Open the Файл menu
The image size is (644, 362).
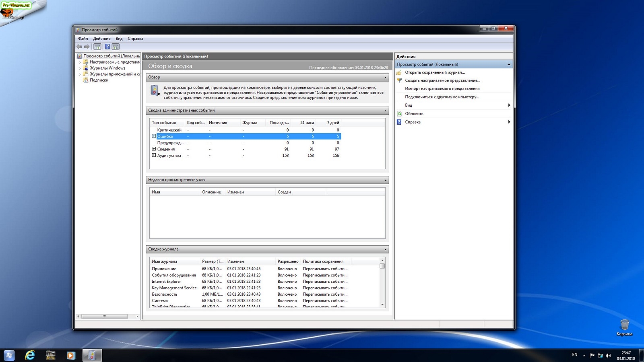(83, 39)
